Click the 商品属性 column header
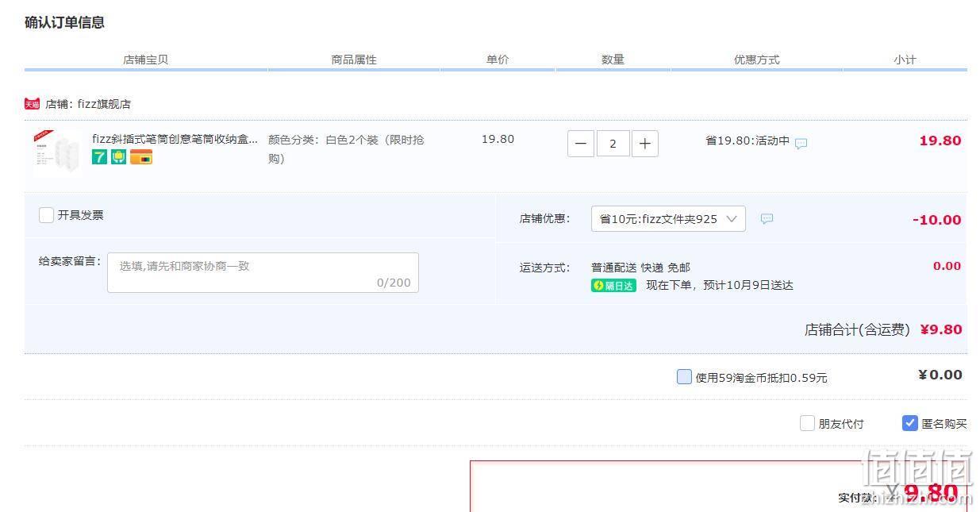This screenshot has width=980, height=512. point(354,60)
